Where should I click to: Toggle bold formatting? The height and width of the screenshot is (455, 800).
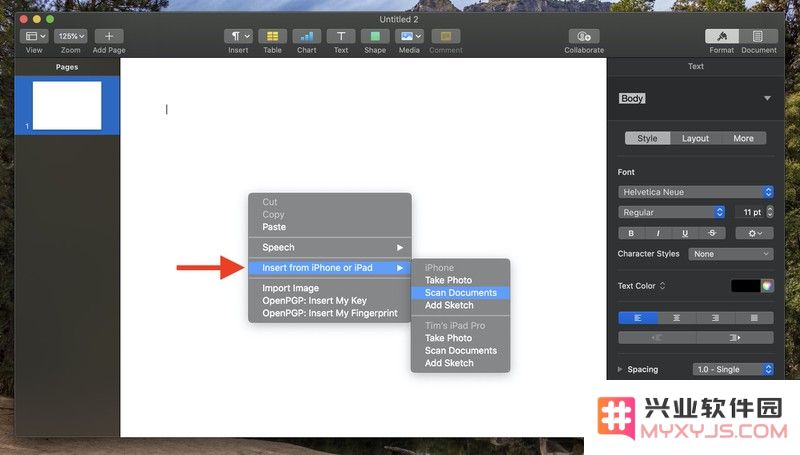point(631,233)
